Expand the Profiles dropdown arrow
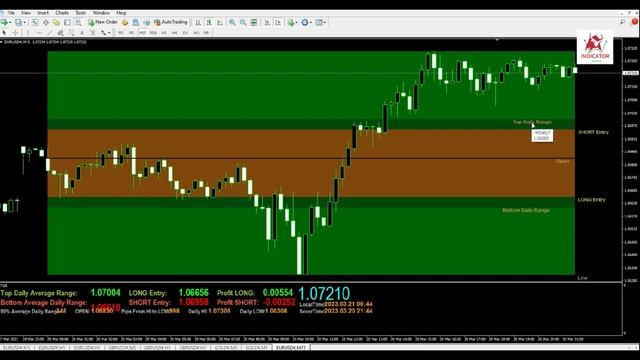The height and width of the screenshot is (360, 640). pyautogui.click(x=24, y=22)
